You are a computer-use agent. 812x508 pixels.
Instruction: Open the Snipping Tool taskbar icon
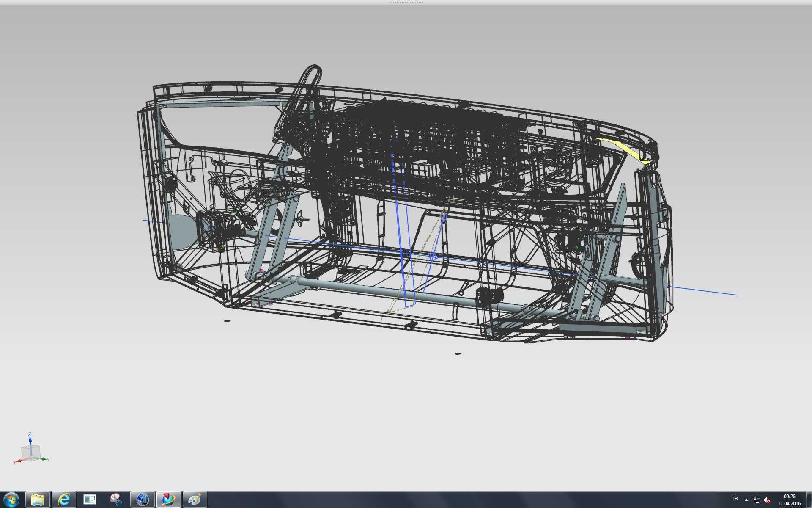click(116, 500)
